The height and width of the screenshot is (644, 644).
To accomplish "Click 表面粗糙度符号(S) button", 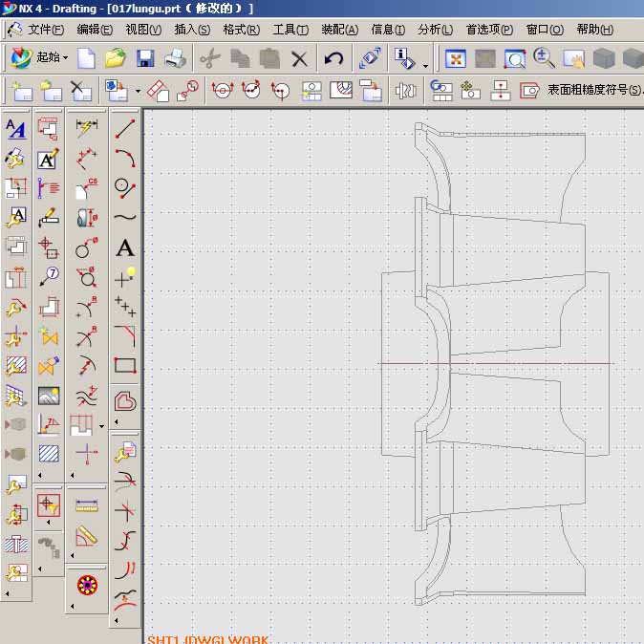I will coord(594,90).
